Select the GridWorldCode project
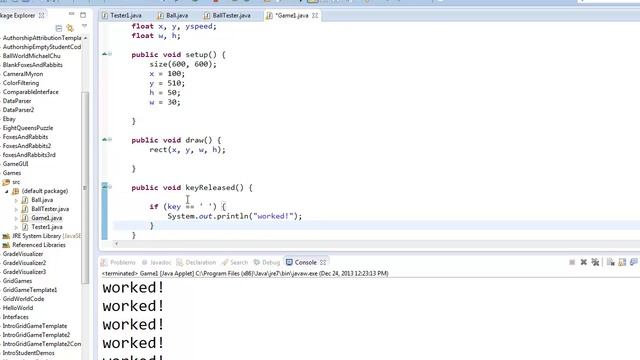This screenshot has width=640, height=360. [23, 299]
